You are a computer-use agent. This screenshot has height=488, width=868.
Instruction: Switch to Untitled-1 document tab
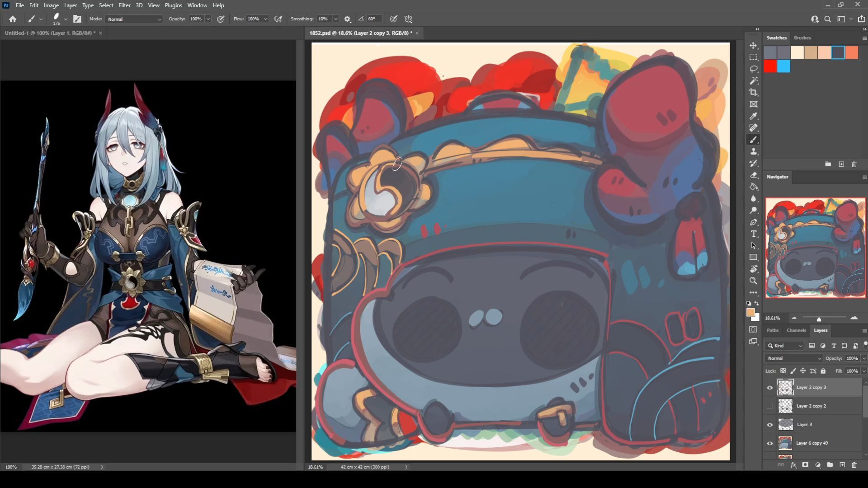(50, 33)
